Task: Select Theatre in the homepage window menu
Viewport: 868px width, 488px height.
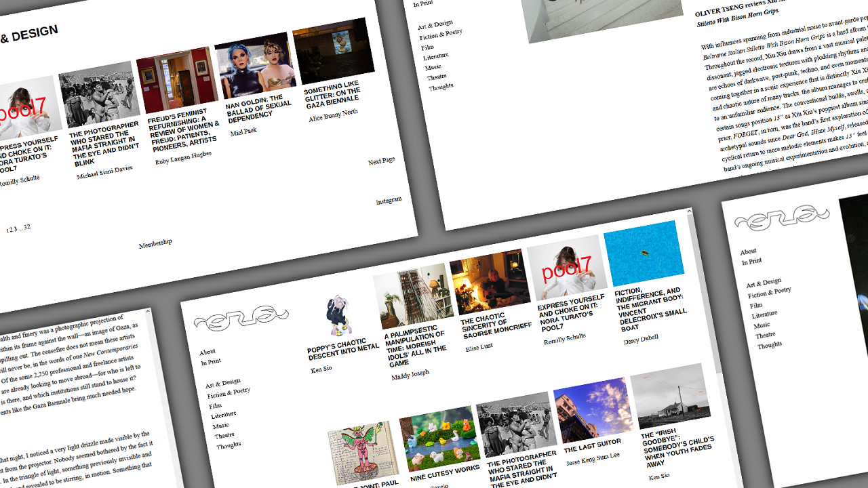Action: (x=225, y=436)
